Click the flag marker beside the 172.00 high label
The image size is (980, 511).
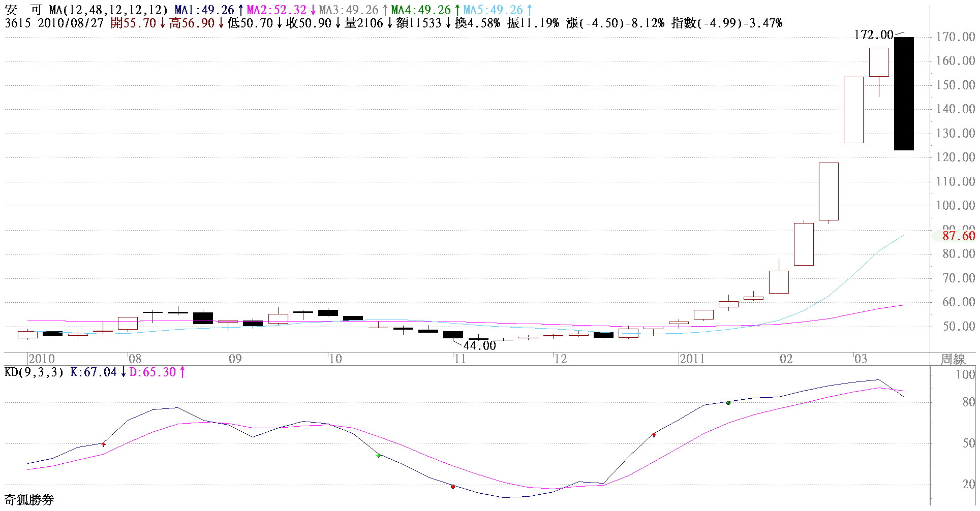900,34
